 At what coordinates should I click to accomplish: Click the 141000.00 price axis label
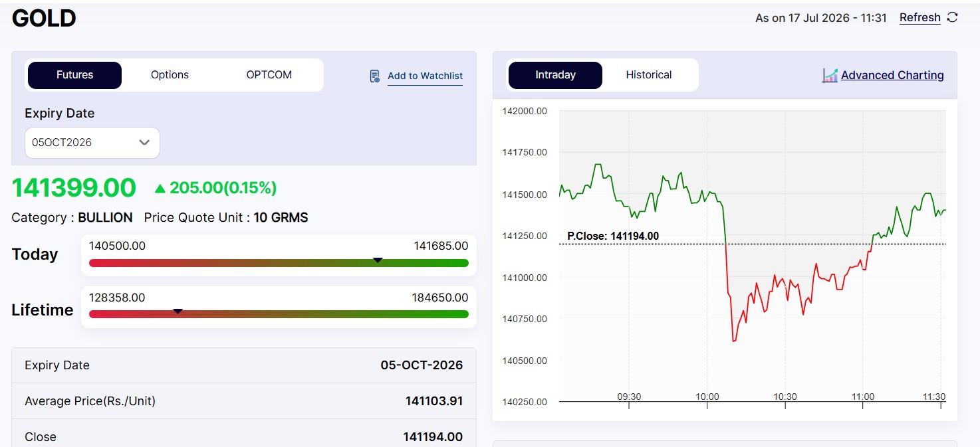[525, 278]
